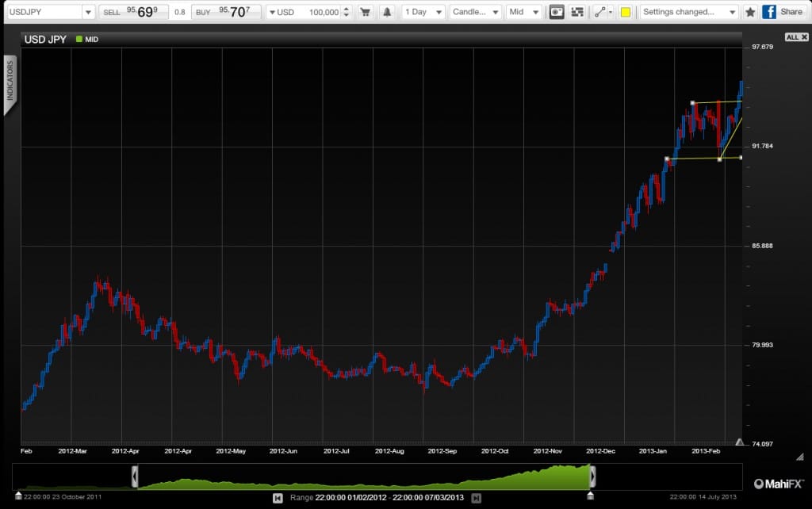Image resolution: width=812 pixels, height=509 pixels.
Task: Open the Candle chart type dropdown
Action: 475,12
